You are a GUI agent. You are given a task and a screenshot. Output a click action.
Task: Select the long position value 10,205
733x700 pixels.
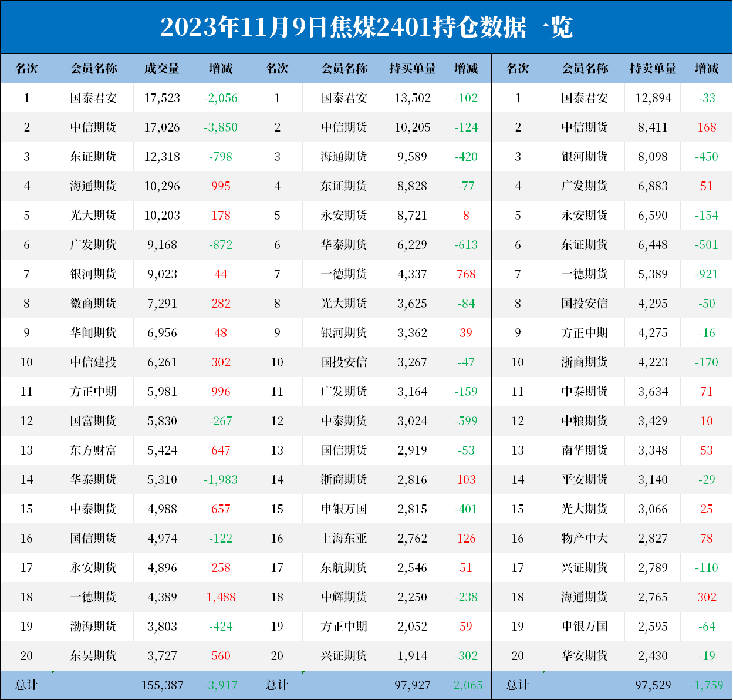[x=413, y=127]
